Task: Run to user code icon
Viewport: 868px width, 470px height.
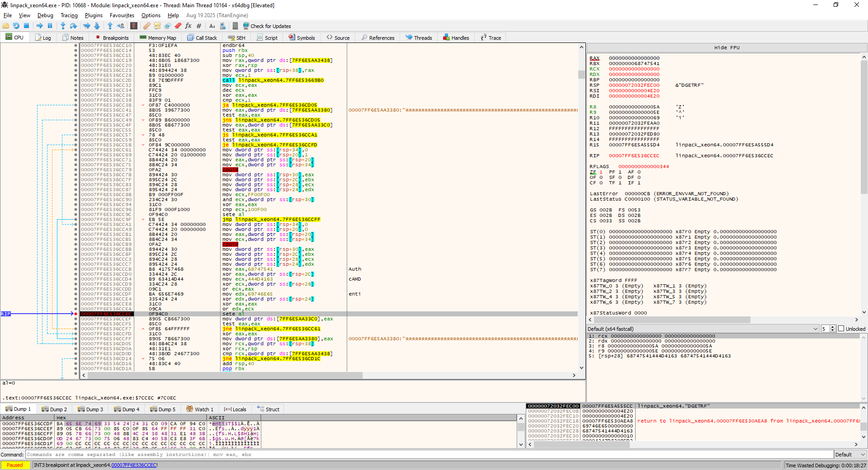Action: 121,26
